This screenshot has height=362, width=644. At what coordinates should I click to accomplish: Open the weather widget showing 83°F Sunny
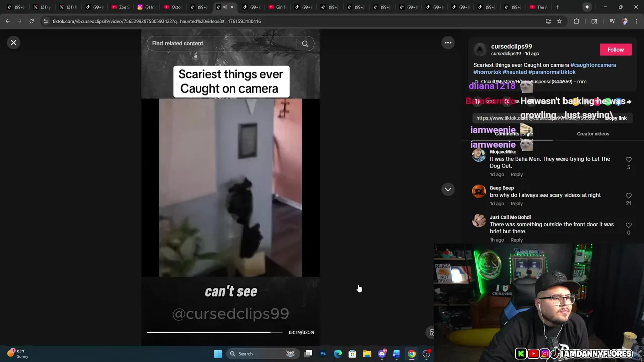[18, 354]
